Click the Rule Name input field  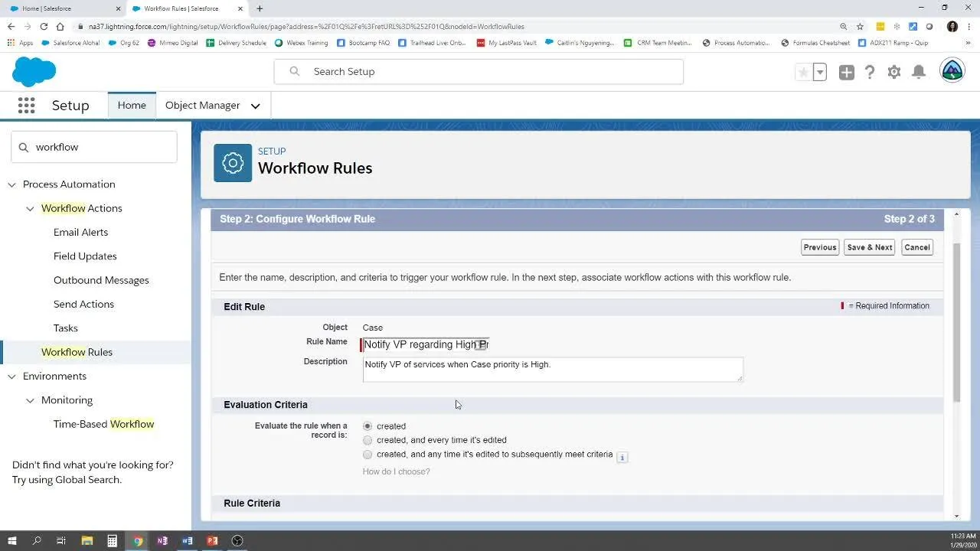(x=426, y=344)
